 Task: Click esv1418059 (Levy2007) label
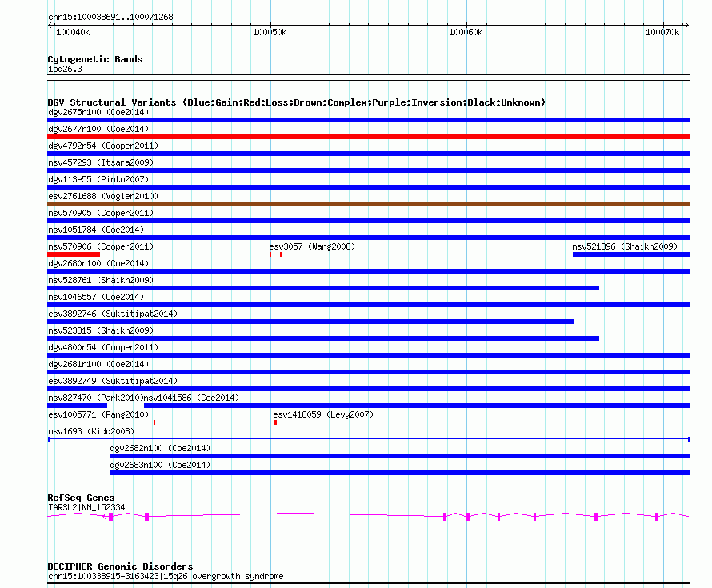point(323,414)
